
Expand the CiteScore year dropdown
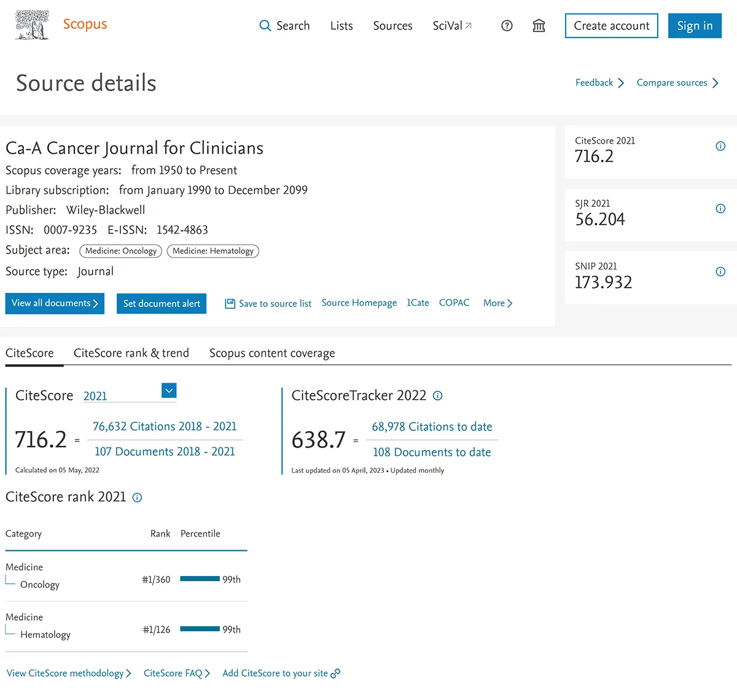169,391
